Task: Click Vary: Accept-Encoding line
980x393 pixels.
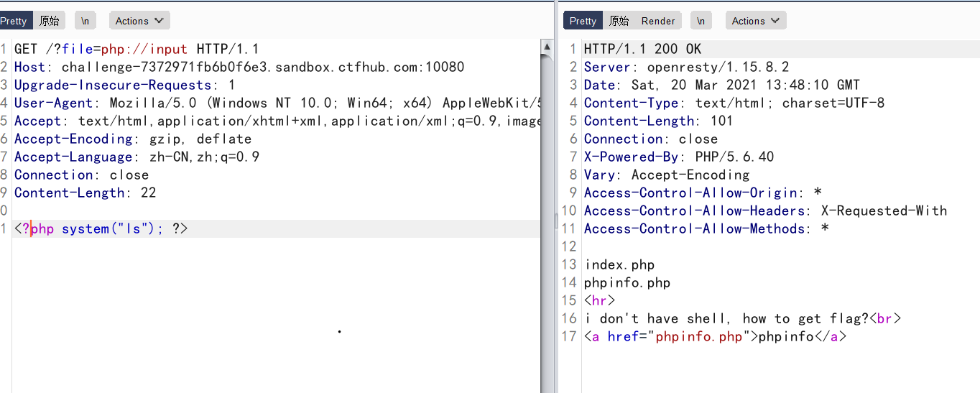Action: (x=666, y=175)
